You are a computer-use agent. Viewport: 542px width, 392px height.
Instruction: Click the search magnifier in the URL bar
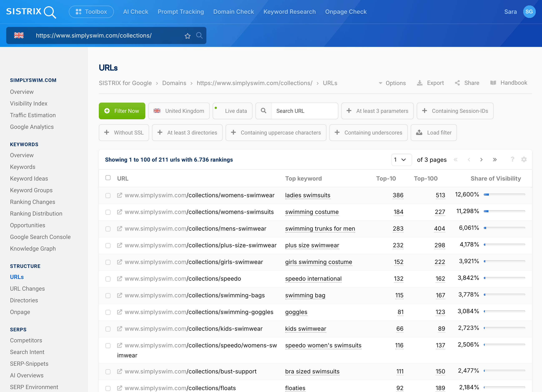[199, 36]
